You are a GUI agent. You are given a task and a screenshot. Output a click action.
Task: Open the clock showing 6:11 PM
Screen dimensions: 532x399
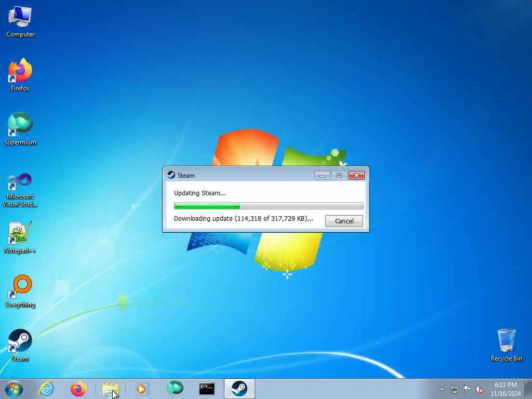[505, 389]
